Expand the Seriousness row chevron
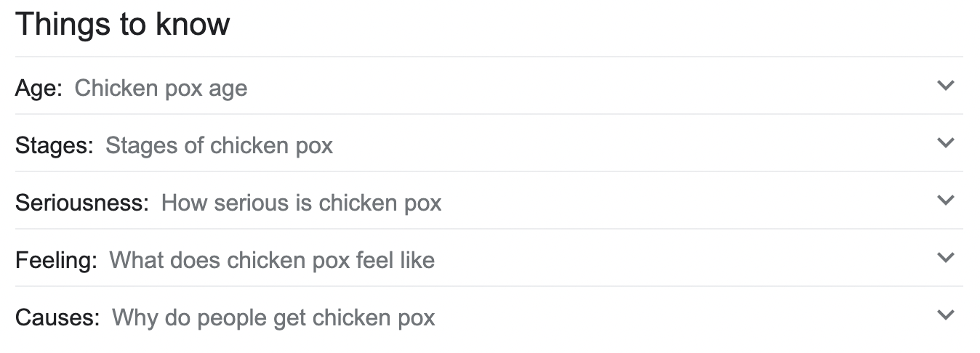Screen dimensions: 980x353 pyautogui.click(x=945, y=200)
